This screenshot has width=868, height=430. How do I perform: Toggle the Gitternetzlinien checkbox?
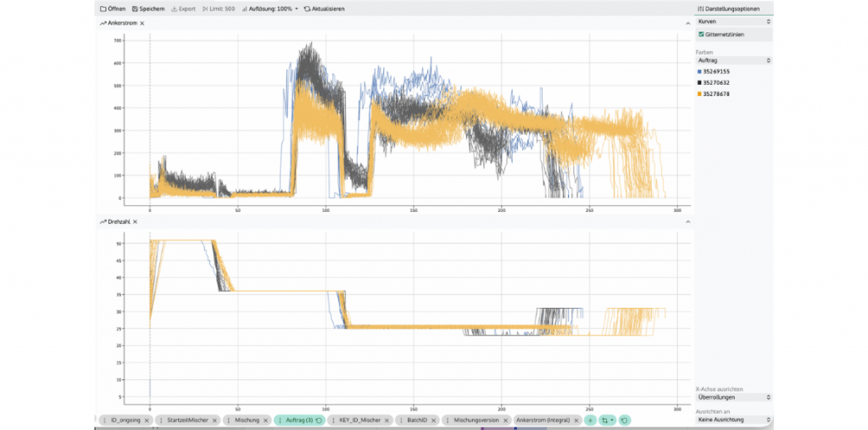(x=700, y=35)
